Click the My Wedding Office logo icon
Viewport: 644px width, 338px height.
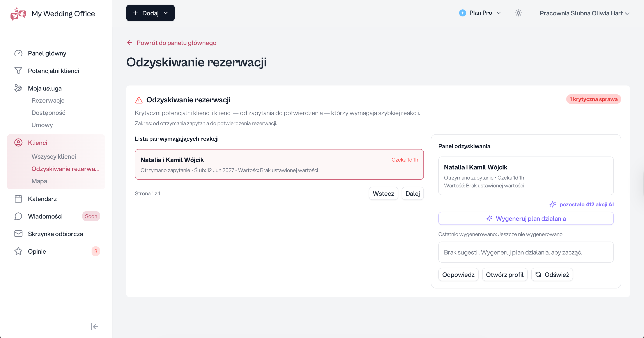tap(18, 14)
